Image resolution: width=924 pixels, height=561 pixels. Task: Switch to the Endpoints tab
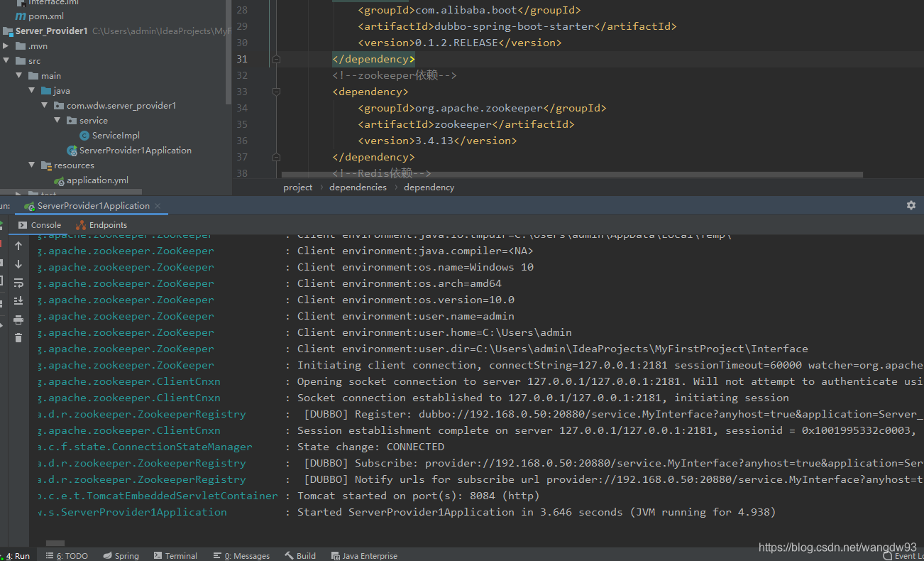click(102, 225)
